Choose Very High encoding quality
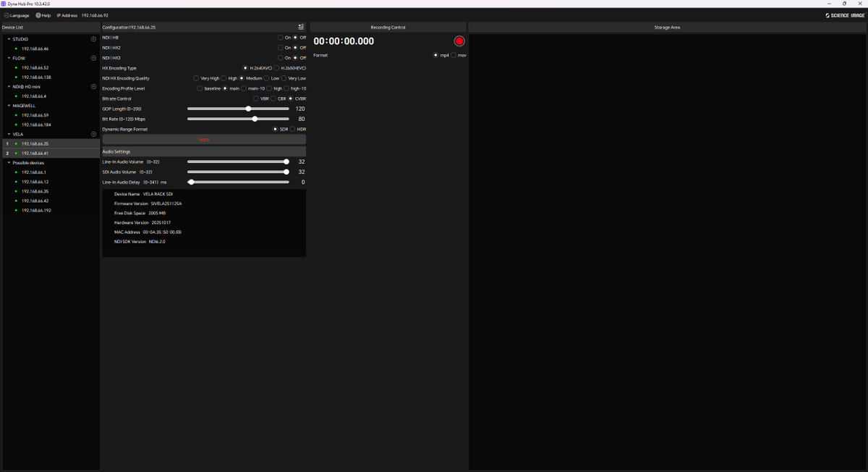 [196, 78]
